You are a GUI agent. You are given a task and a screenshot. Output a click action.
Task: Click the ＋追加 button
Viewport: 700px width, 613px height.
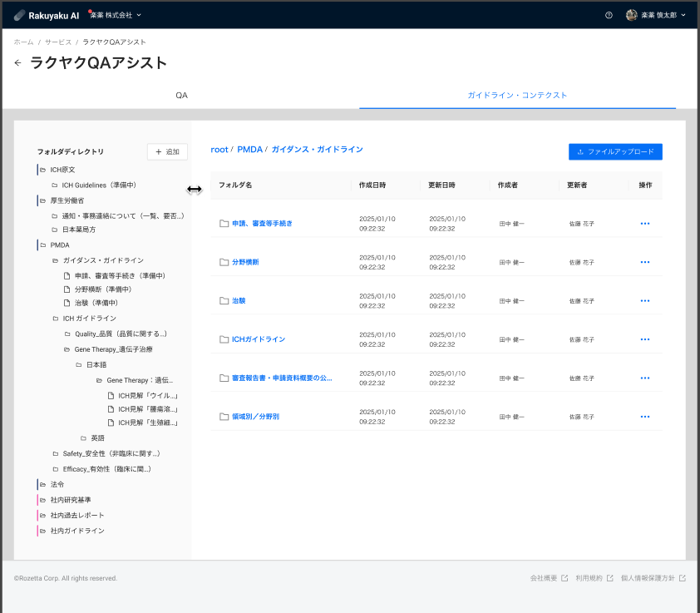point(167,152)
